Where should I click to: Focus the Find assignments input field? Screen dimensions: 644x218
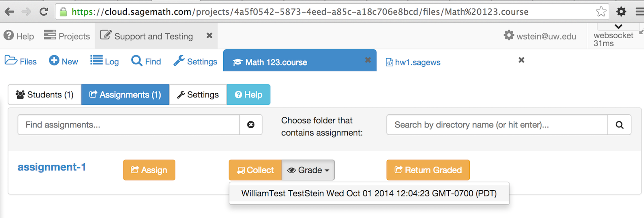tap(129, 125)
